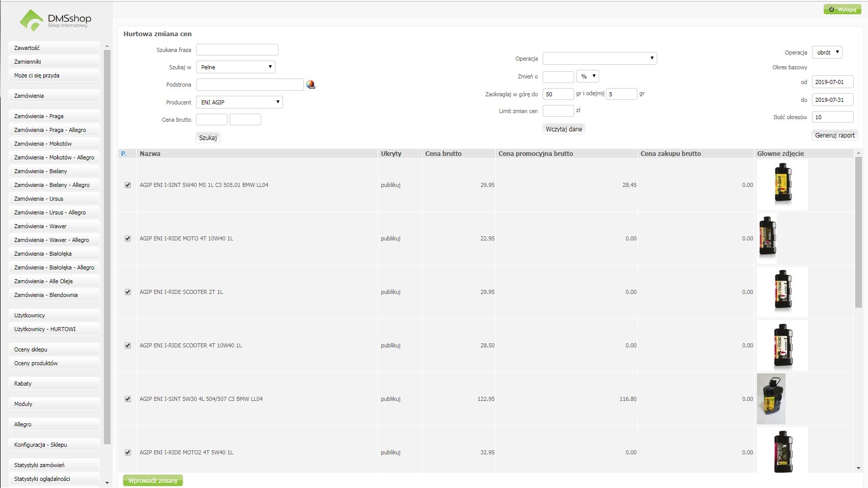Viewport: 868px width, 488px height.
Task: Open I-SINT 5W40 MS 1L product thumbnail
Action: click(x=782, y=185)
